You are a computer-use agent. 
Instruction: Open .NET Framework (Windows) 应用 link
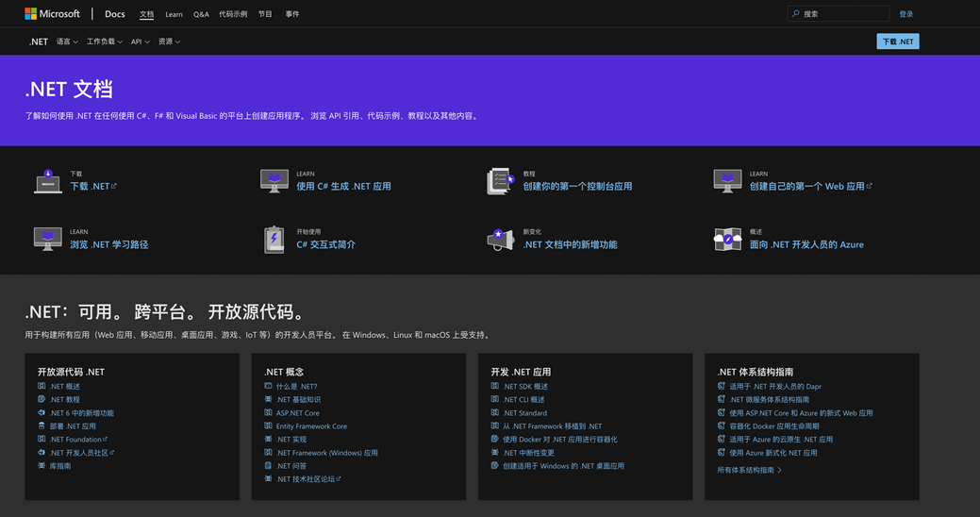[327, 453]
